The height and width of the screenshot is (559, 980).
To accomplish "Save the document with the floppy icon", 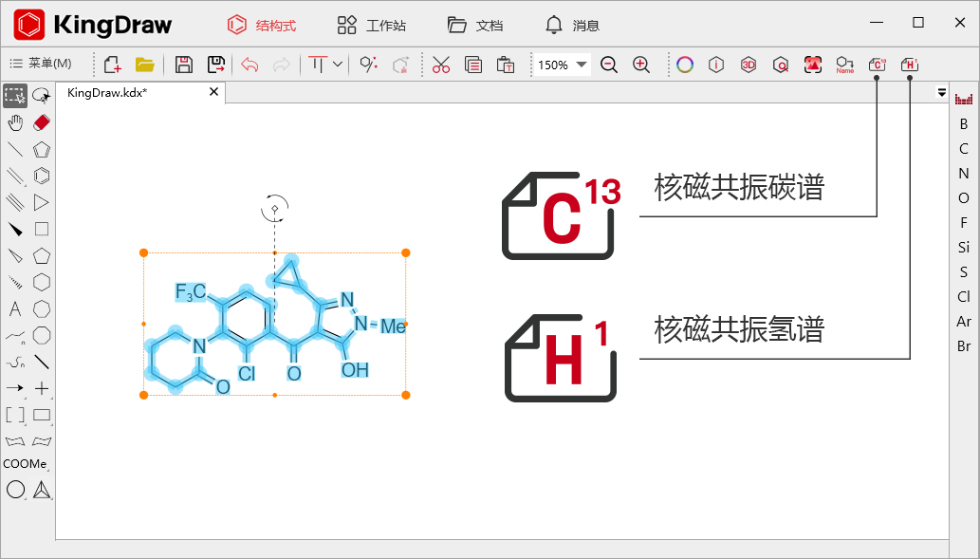I will (x=184, y=65).
